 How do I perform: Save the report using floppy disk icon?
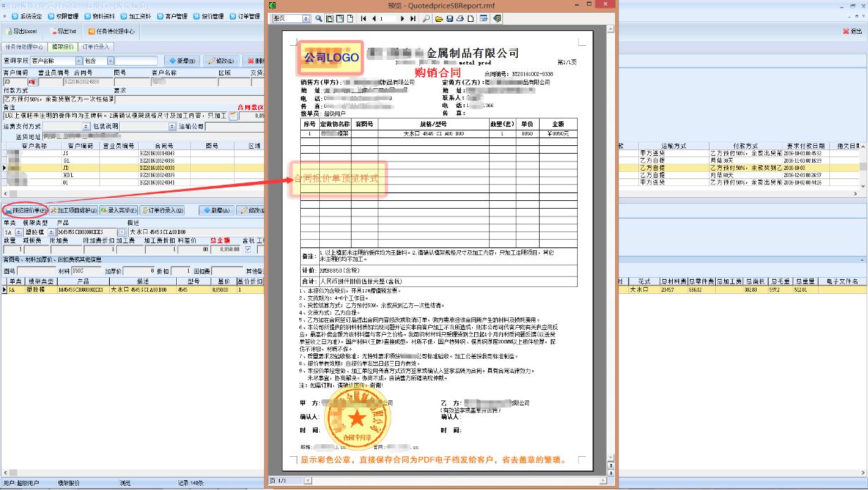point(449,18)
